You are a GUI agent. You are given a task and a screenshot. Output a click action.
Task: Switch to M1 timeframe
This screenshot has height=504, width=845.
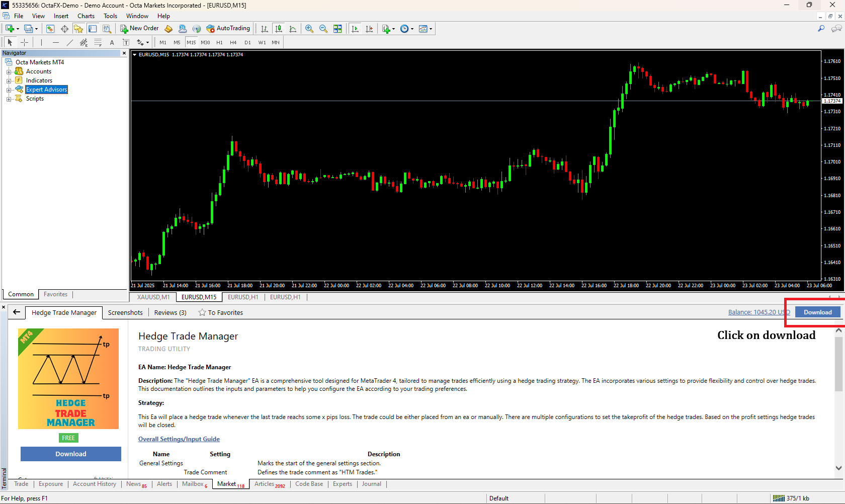163,43
